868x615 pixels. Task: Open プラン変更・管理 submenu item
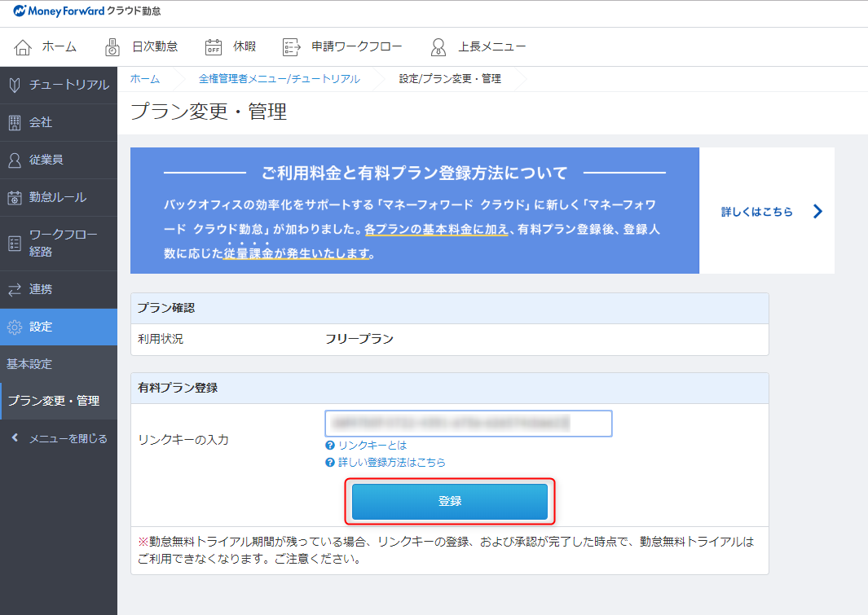pyautogui.click(x=59, y=401)
